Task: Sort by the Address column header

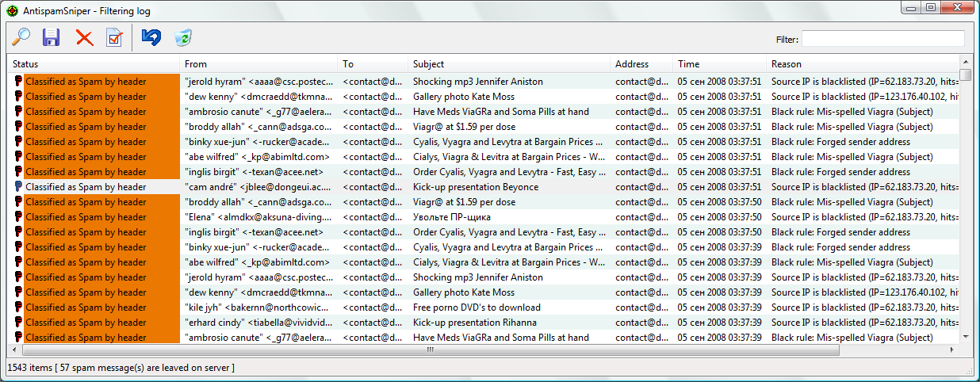Action: (x=642, y=64)
